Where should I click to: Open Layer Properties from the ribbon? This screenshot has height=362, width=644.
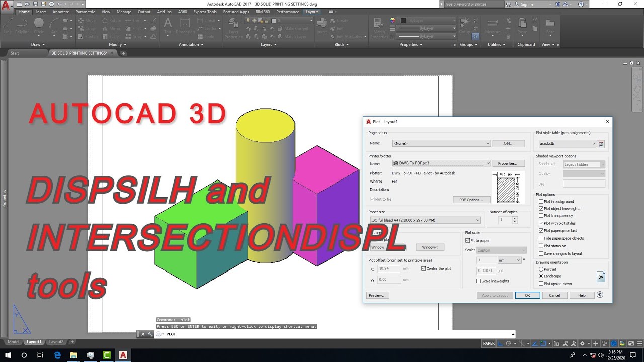(x=233, y=28)
